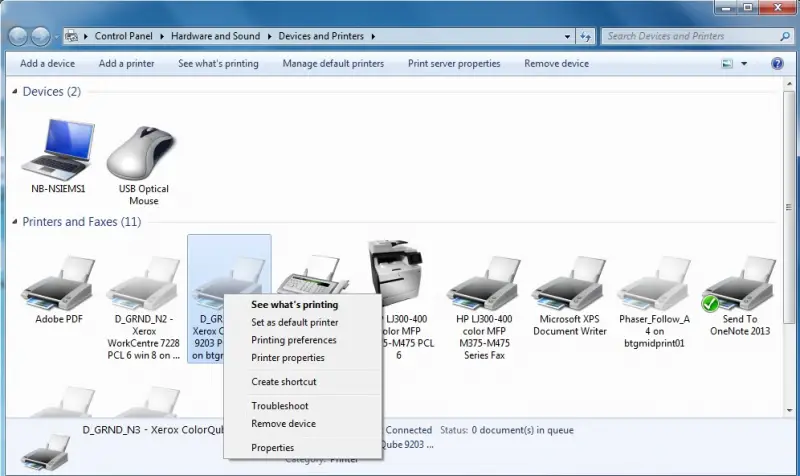Click See what's printing toolbar button
The width and height of the screenshot is (800, 476).
click(x=218, y=64)
